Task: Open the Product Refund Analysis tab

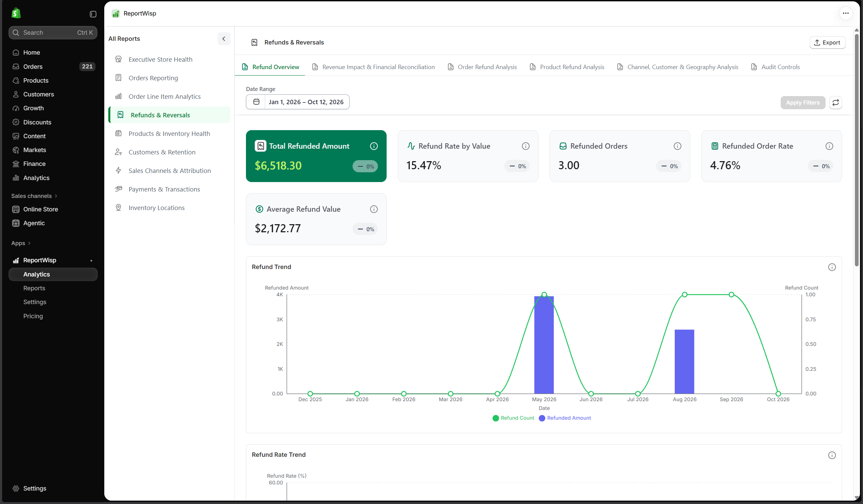Action: tap(567, 67)
